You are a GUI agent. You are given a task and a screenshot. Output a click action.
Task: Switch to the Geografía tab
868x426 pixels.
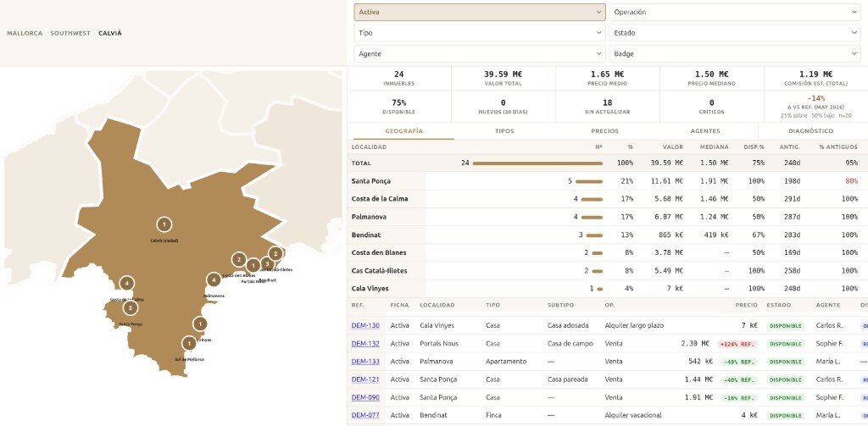click(403, 131)
